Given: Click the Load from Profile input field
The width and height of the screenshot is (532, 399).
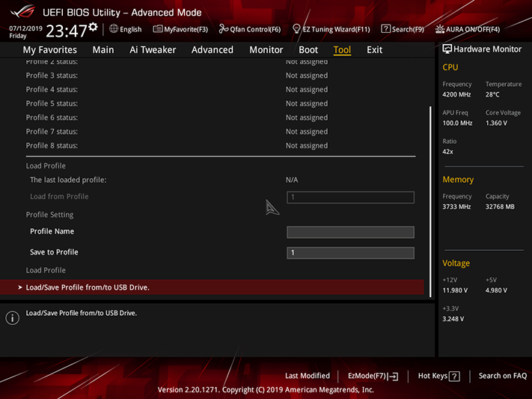Looking at the screenshot, I should tap(350, 198).
